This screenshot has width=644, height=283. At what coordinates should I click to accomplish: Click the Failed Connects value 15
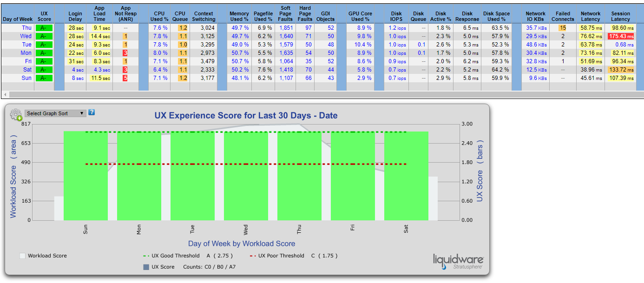pos(563,28)
